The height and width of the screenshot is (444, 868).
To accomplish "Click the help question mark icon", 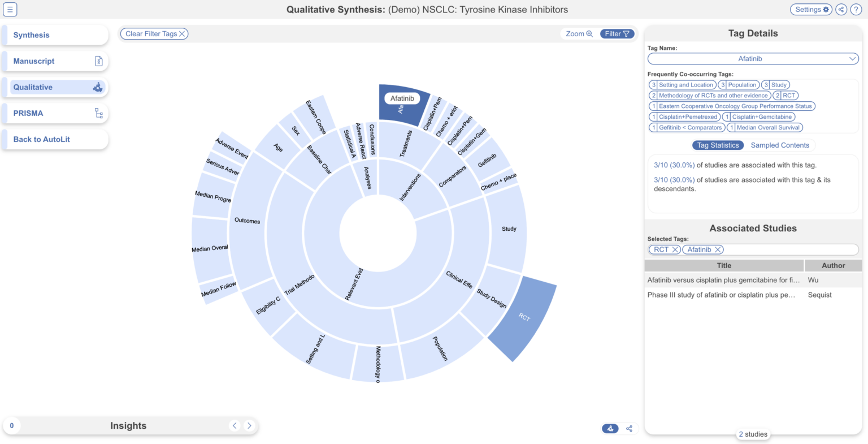I will [857, 10].
